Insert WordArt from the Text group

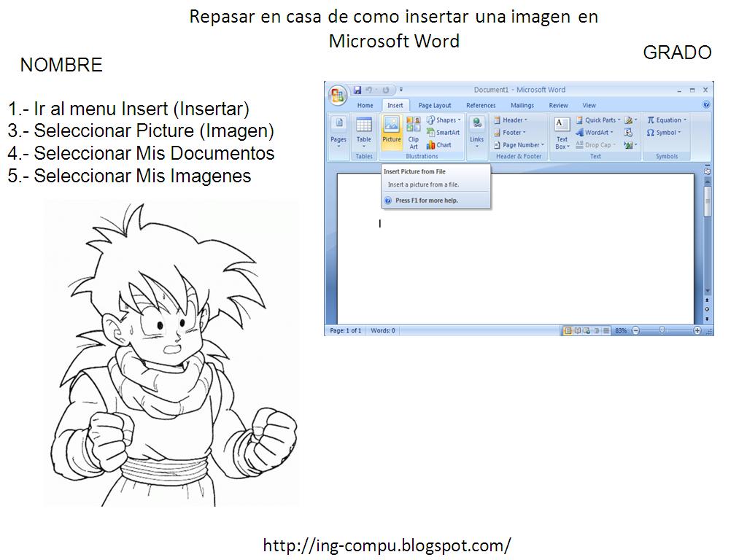pyautogui.click(x=595, y=133)
